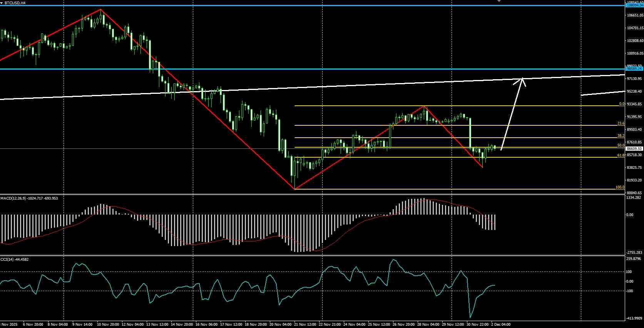The height and width of the screenshot is (328, 644).
Task: Click the 95238.40 price scale value
Action: 635,92
